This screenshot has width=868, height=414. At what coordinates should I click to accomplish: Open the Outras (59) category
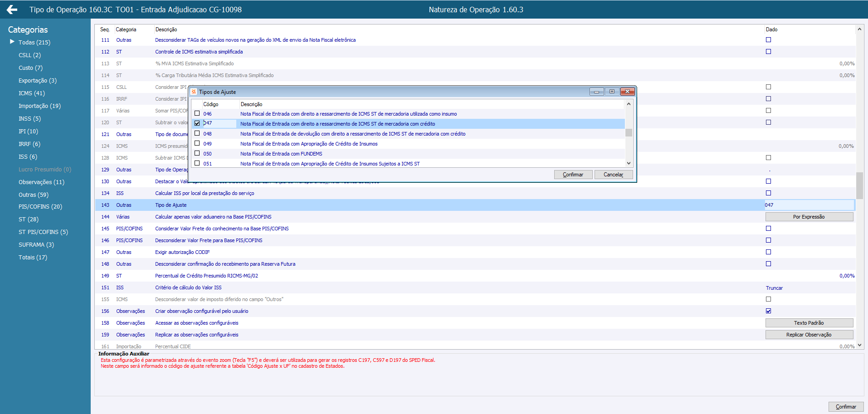pyautogui.click(x=34, y=195)
